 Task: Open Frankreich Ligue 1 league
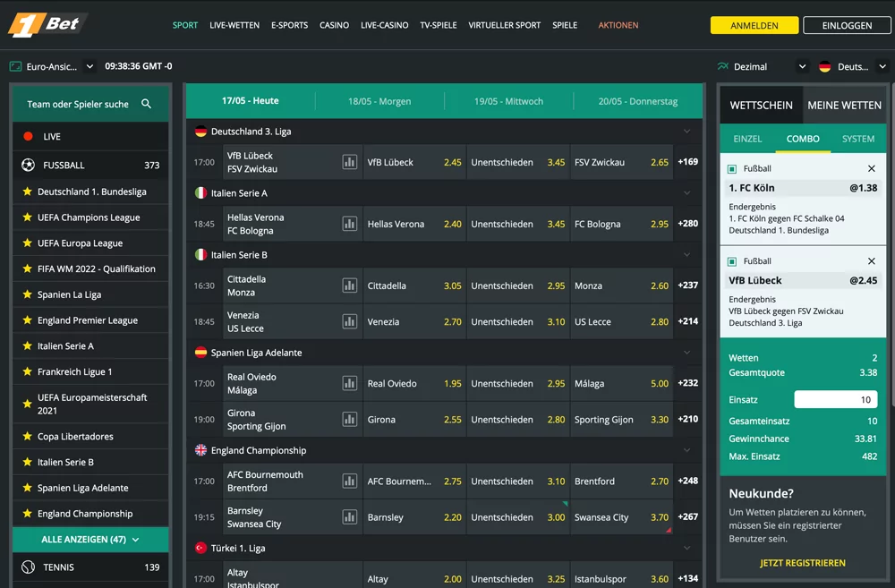(x=90, y=371)
